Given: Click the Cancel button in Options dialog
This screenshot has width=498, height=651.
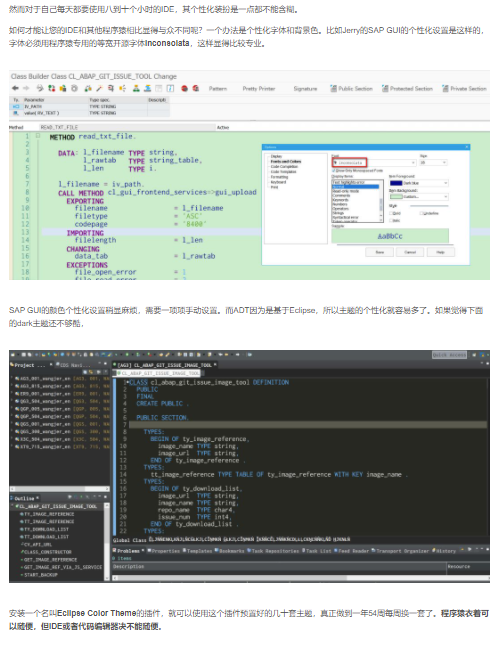Looking at the screenshot, I should coord(410,252).
